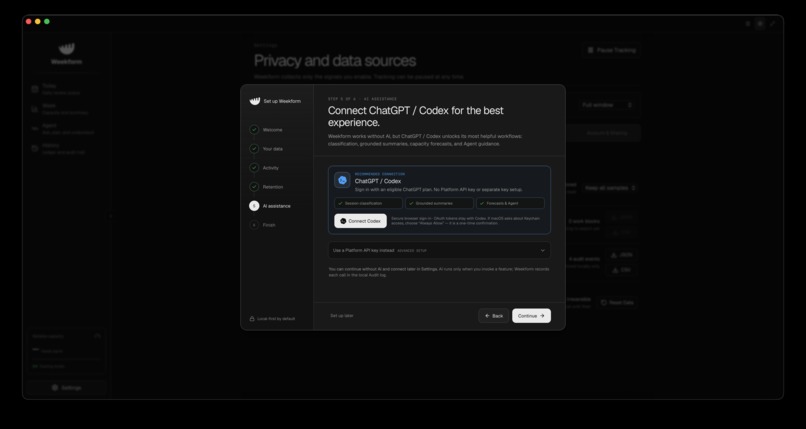Open the Keep all samples dropdown in background
Screen dimensions: 806x429
[610, 188]
